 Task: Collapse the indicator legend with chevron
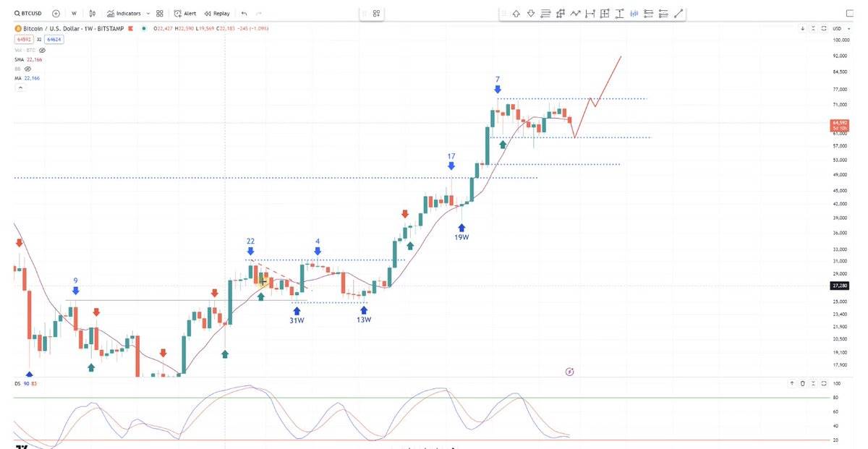[x=20, y=87]
